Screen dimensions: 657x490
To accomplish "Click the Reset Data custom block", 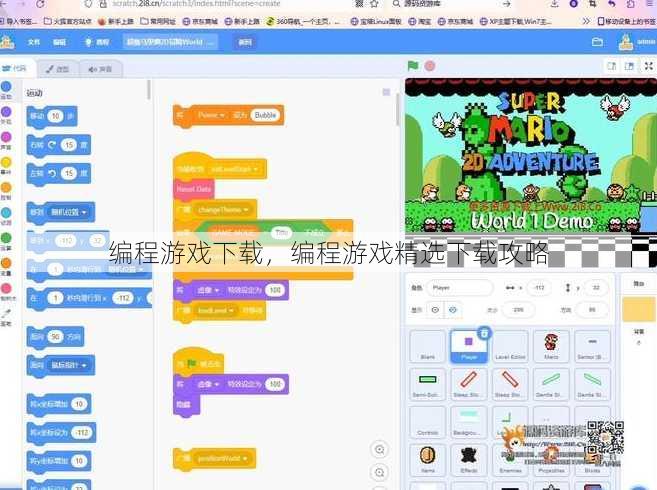I will 194,189.
